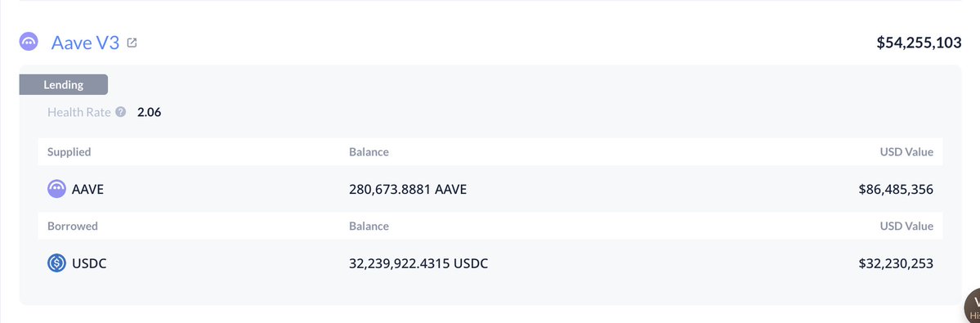The image size is (980, 323).
Task: Open the Aave V3 protocol title link
Action: pyautogui.click(x=85, y=43)
